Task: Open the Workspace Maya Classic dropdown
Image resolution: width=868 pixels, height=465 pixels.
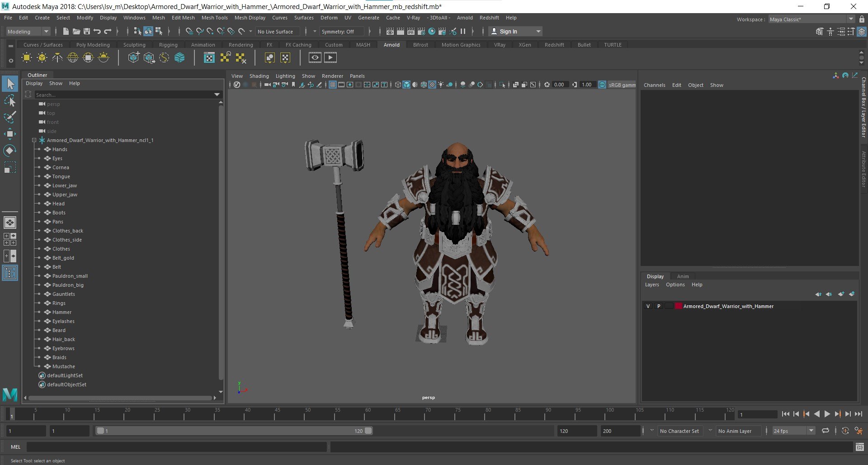Action: click(811, 19)
